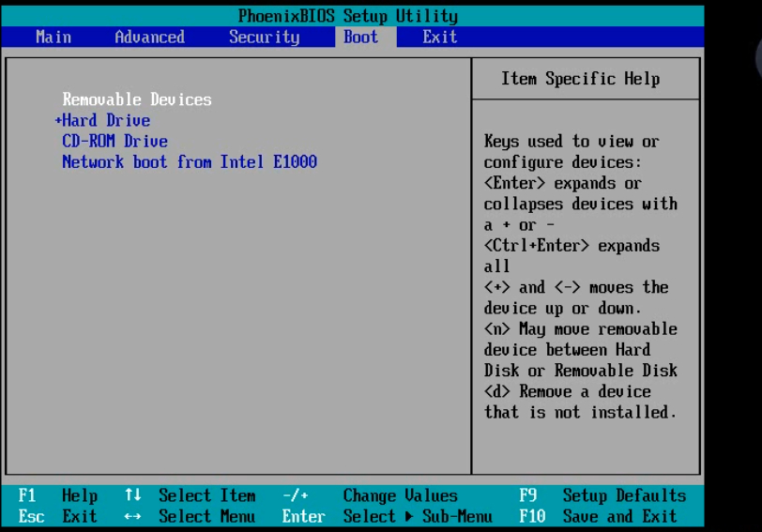
Task: Click the Change Values legend label
Action: click(401, 495)
